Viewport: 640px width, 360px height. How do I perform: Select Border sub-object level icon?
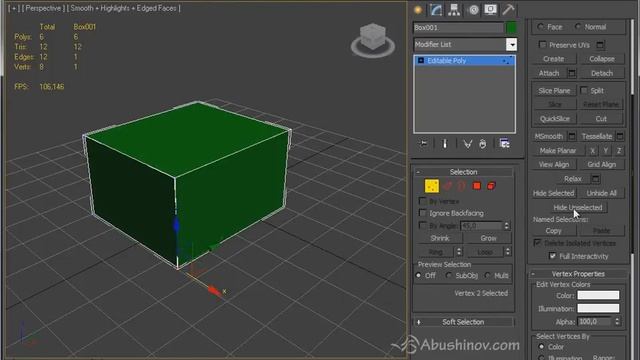(462, 186)
